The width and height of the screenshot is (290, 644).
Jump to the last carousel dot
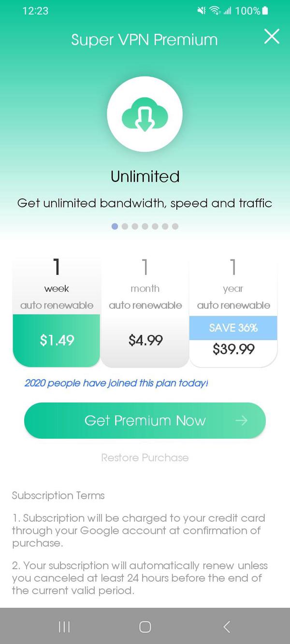(175, 226)
